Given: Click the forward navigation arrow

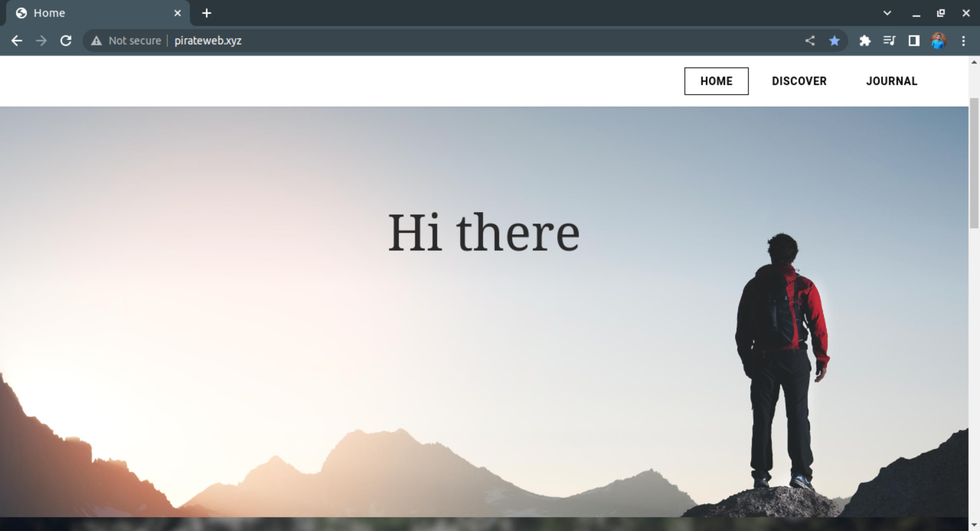Looking at the screenshot, I should pos(41,41).
